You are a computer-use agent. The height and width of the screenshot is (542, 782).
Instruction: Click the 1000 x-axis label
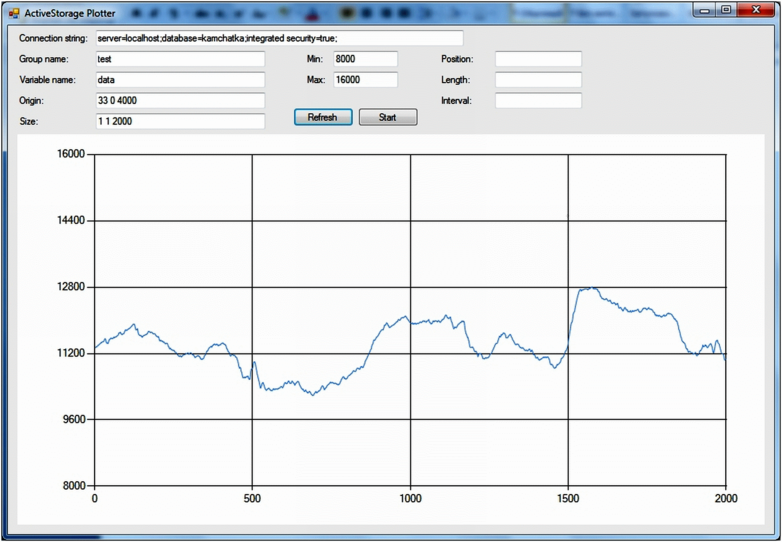click(x=410, y=498)
